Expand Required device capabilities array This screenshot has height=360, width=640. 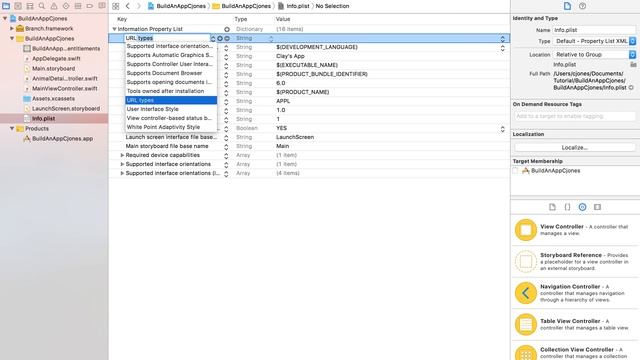[x=122, y=155]
